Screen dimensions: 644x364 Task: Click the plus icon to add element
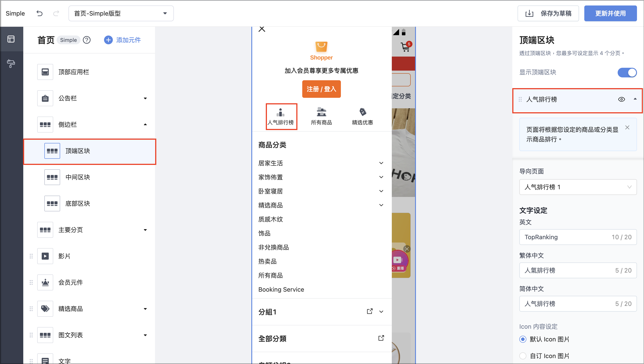coord(108,40)
